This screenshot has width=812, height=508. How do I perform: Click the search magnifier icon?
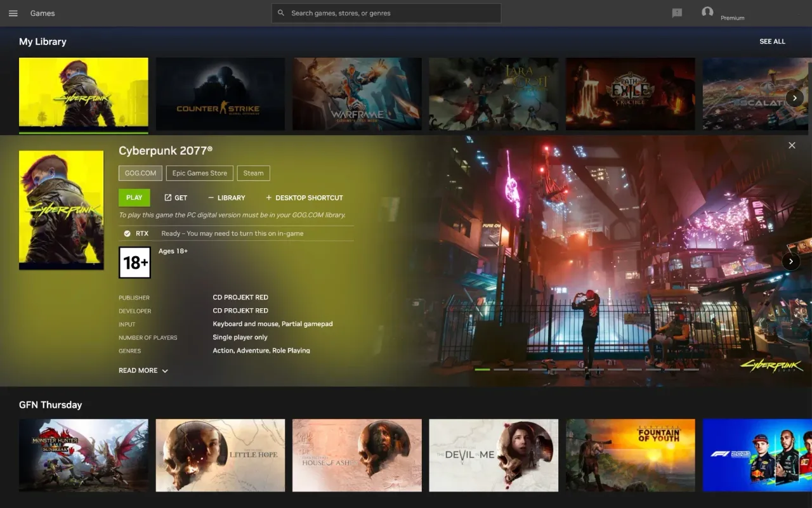click(281, 13)
